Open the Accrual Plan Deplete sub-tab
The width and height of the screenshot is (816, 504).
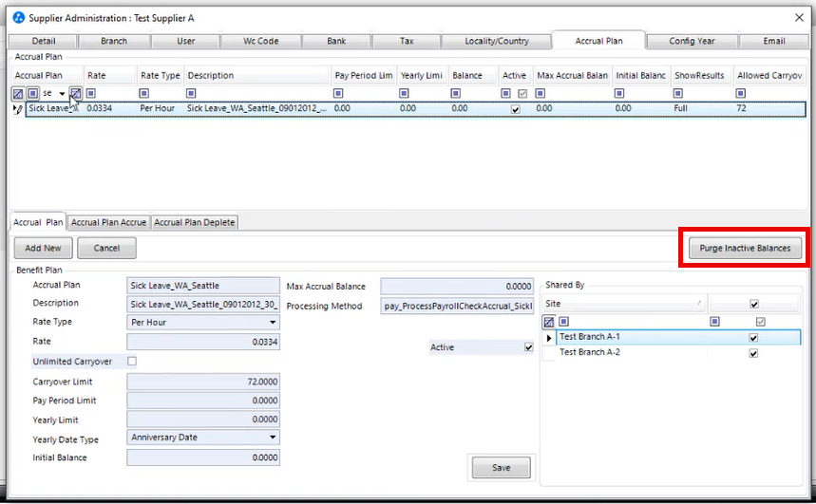tap(194, 223)
